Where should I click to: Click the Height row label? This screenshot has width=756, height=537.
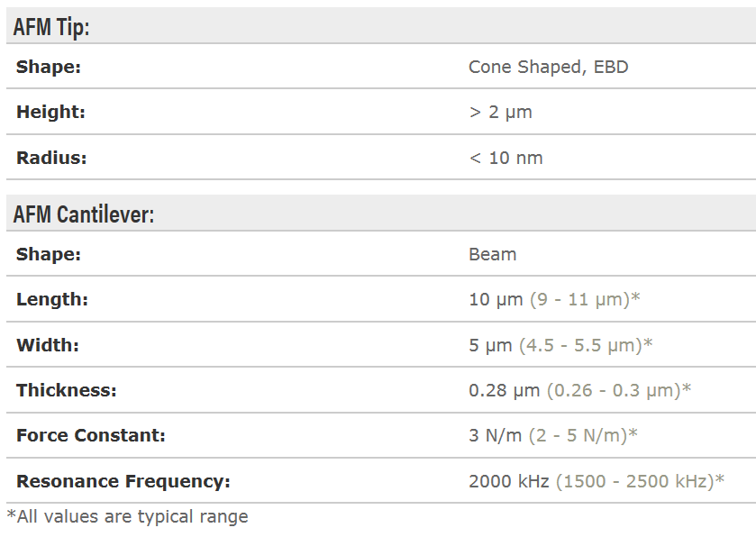(50, 113)
